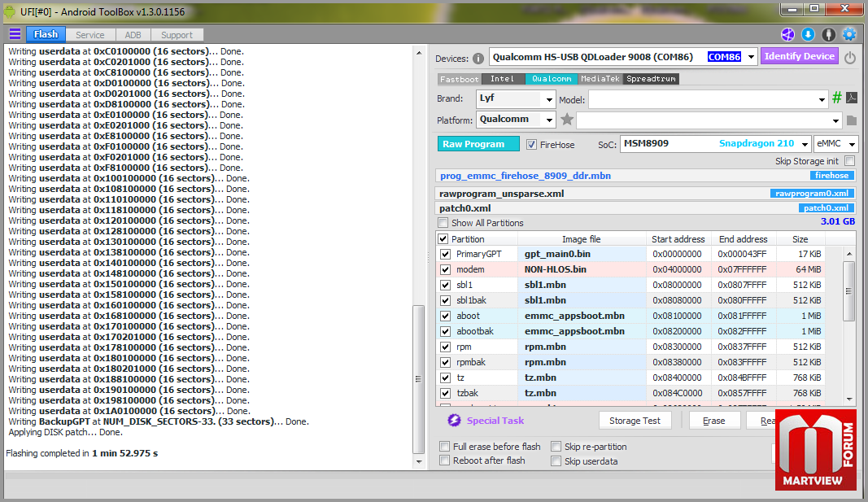Click the purple globe network icon
The width and height of the screenshot is (868, 502).
pos(787,34)
